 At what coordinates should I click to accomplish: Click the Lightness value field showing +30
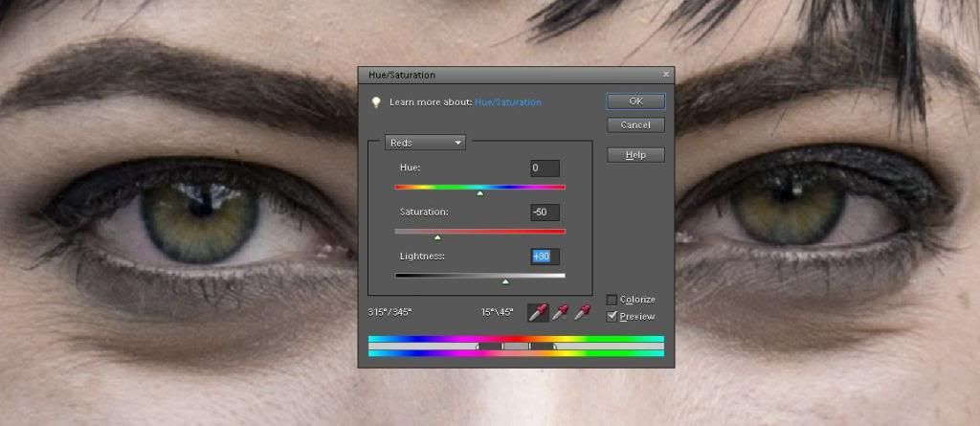click(545, 257)
